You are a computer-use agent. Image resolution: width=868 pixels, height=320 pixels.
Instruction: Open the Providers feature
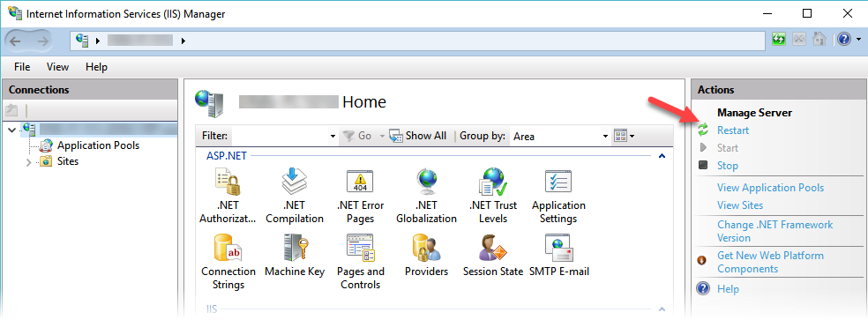coord(426,256)
